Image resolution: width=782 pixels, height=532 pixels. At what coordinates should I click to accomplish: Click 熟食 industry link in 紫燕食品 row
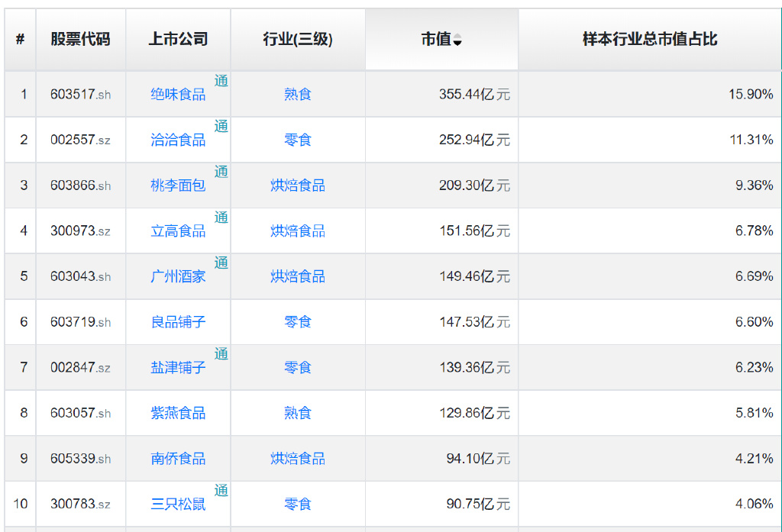(x=298, y=413)
